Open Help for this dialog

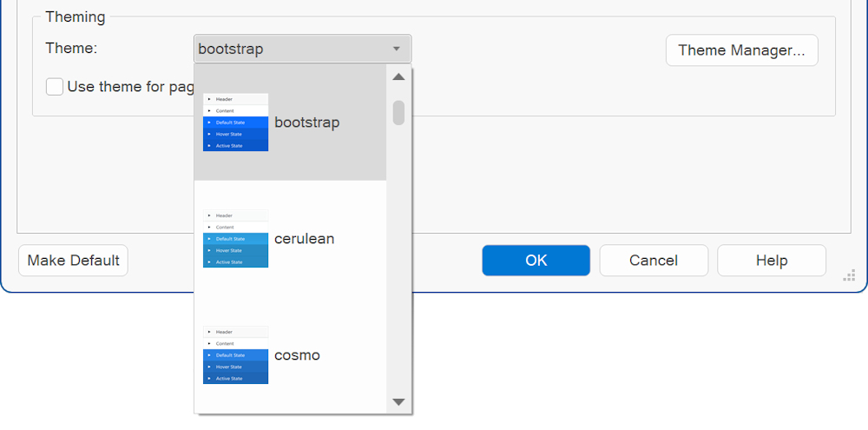click(x=771, y=261)
